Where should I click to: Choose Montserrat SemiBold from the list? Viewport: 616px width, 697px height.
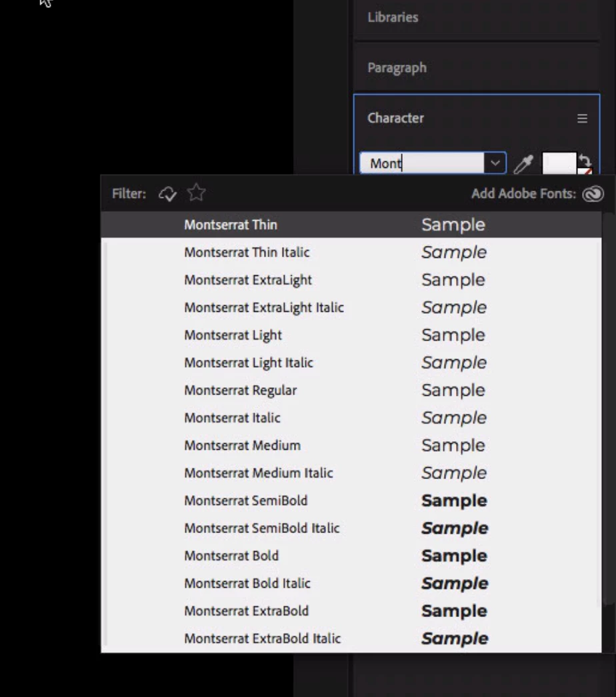(x=351, y=500)
